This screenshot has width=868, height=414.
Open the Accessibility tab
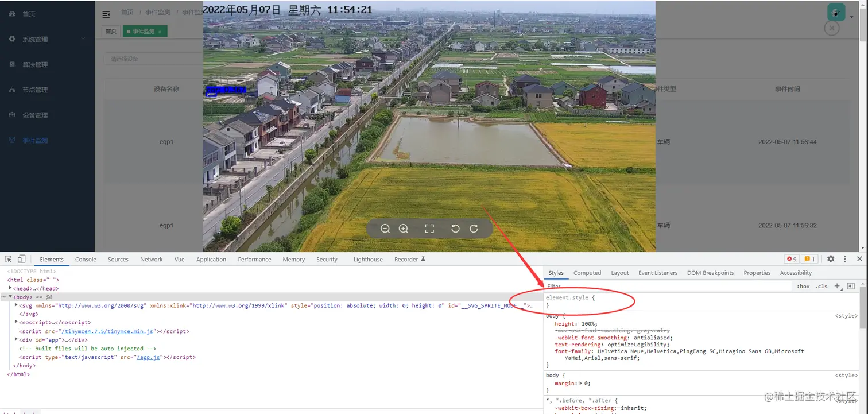796,273
